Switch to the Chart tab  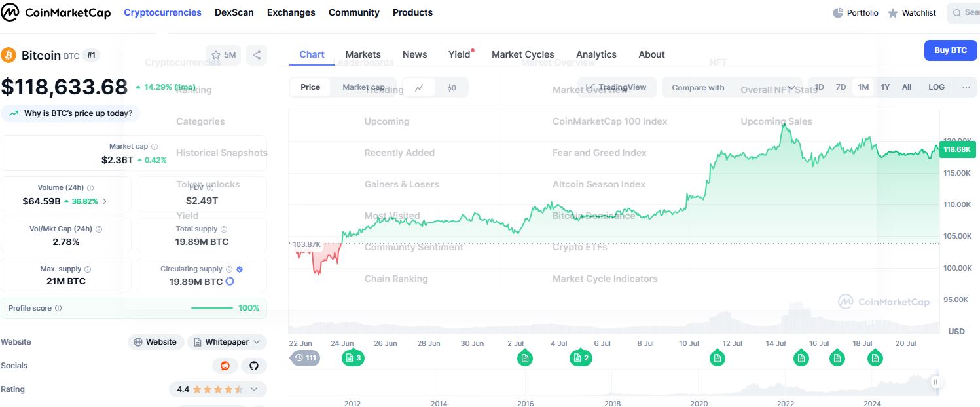tap(312, 54)
